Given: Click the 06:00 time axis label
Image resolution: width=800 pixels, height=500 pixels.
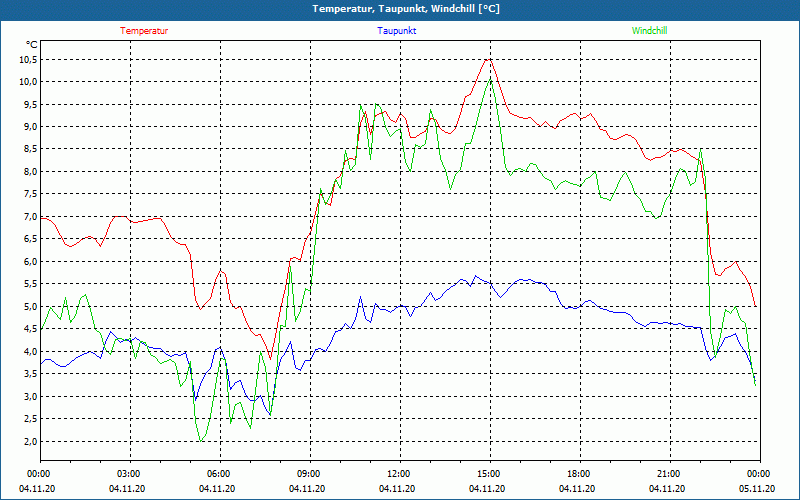Looking at the screenshot, I should [x=220, y=474].
